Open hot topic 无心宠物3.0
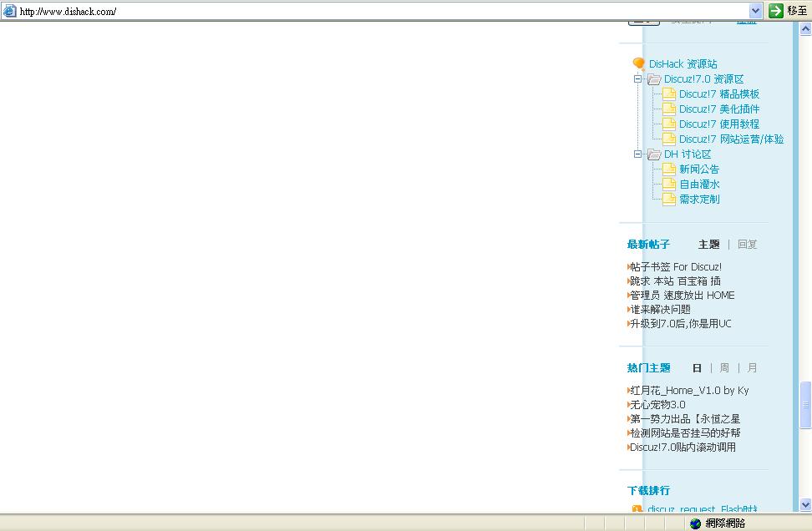The image size is (812, 531). 657,405
